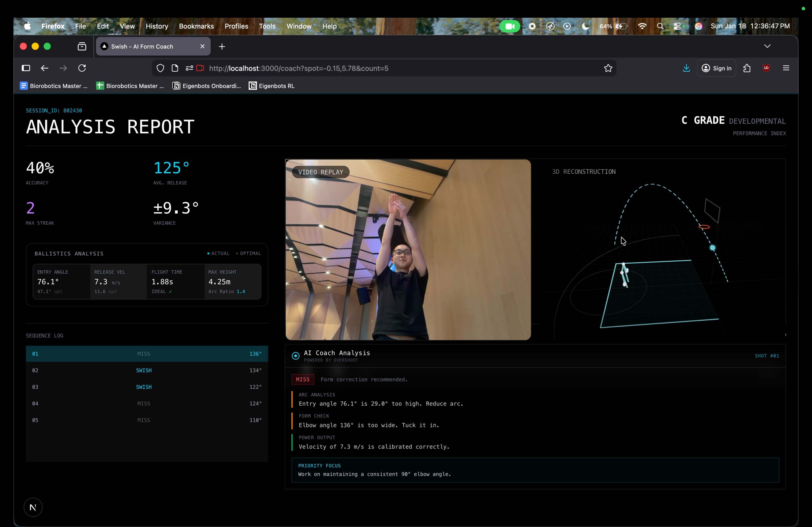This screenshot has width=812, height=527.
Task: Click the camera permission indicator in URL bar
Action: 200,68
